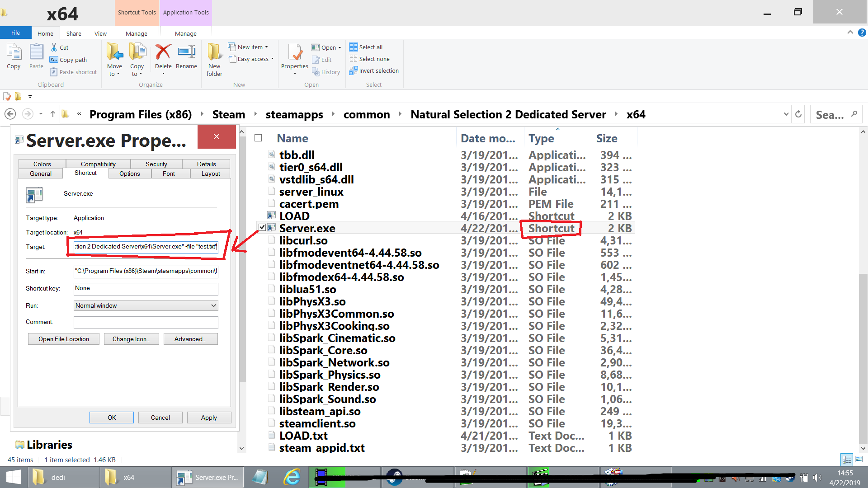
Task: Toggle the select-all checkbox in header
Action: tap(258, 138)
